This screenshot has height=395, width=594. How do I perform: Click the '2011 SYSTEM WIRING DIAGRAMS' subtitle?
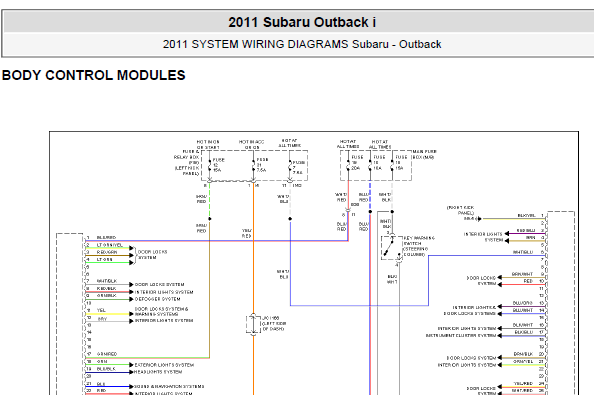click(302, 44)
